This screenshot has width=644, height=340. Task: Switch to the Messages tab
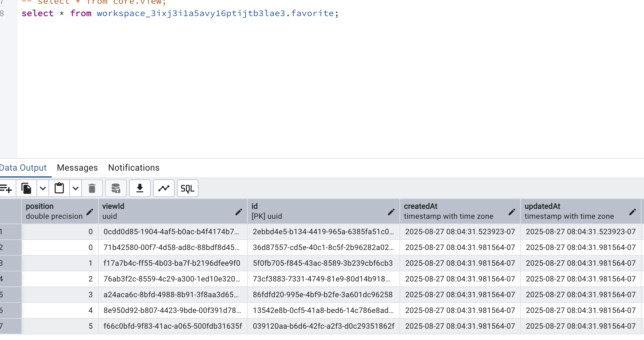77,168
